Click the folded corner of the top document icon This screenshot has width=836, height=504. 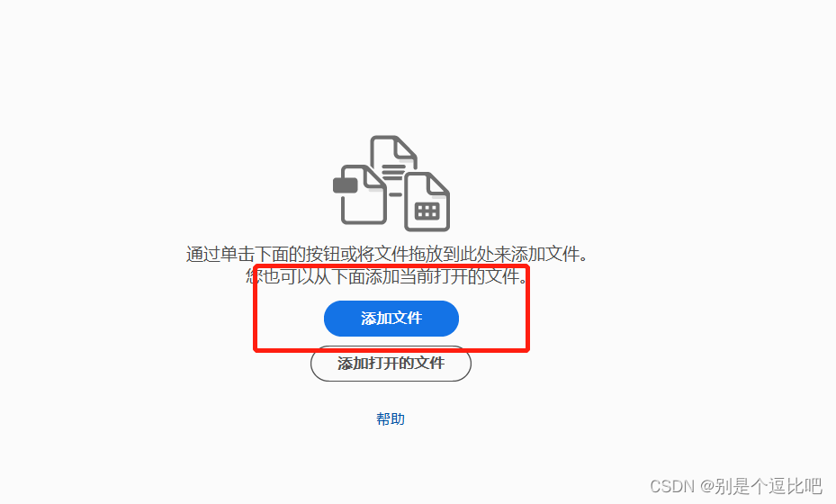[x=405, y=148]
